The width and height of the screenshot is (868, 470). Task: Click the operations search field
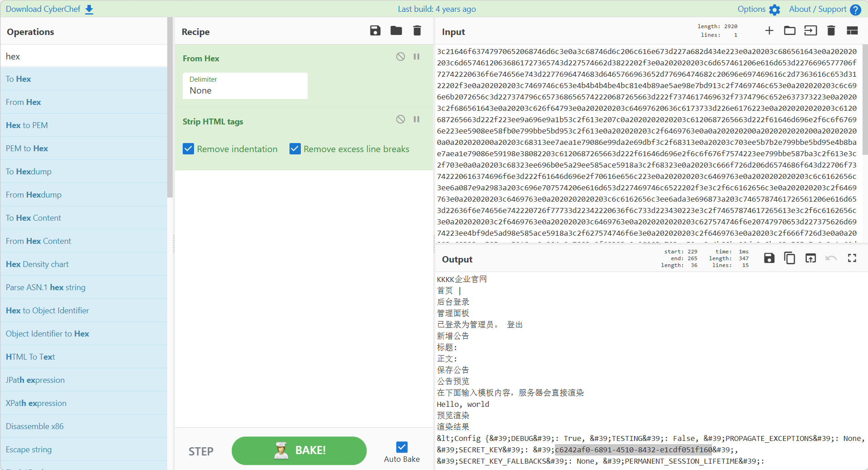(x=84, y=56)
